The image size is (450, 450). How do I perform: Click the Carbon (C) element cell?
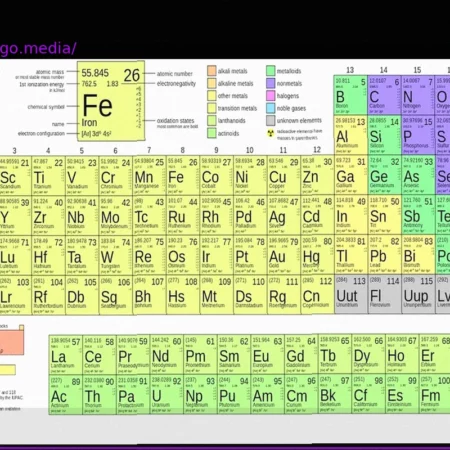(x=384, y=95)
